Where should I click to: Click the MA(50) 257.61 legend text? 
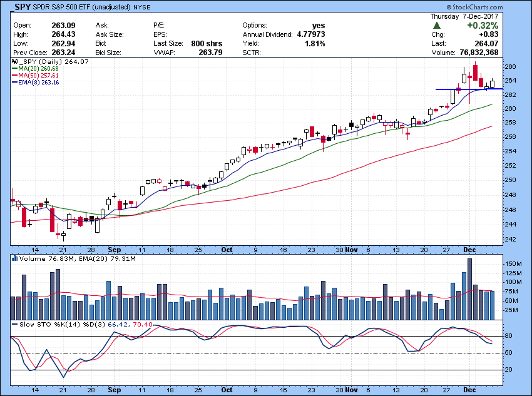38,76
